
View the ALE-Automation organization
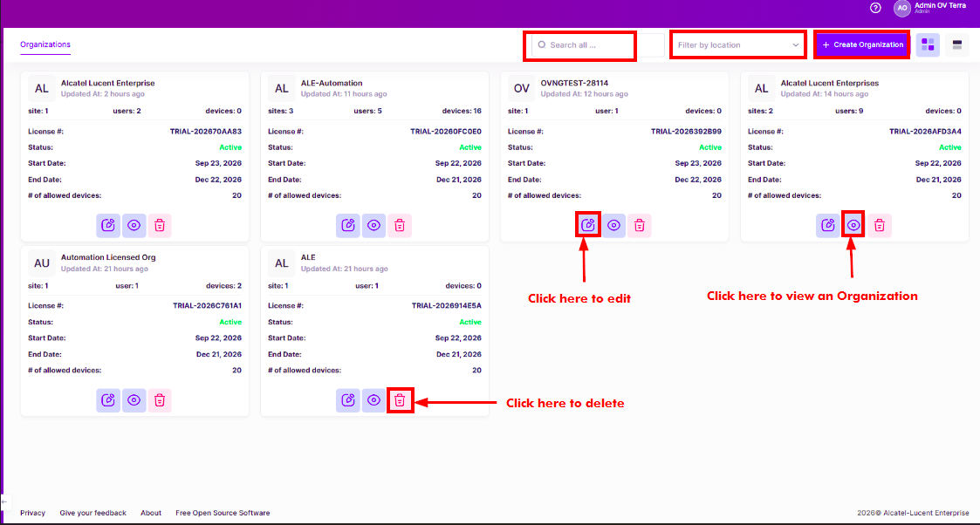click(x=373, y=225)
